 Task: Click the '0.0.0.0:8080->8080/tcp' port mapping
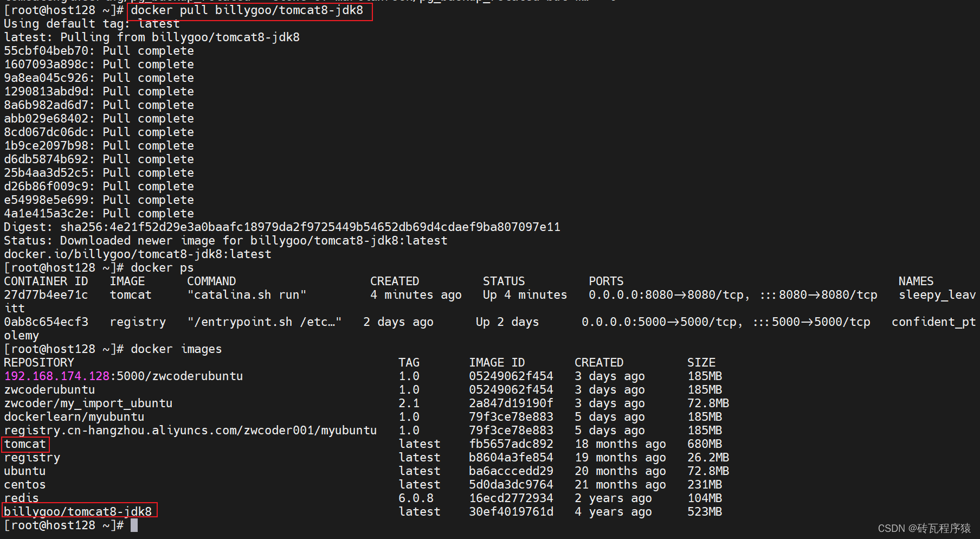coord(669,295)
